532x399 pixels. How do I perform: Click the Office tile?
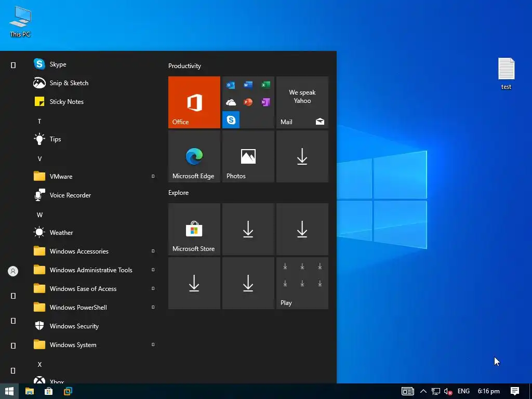pyautogui.click(x=194, y=102)
